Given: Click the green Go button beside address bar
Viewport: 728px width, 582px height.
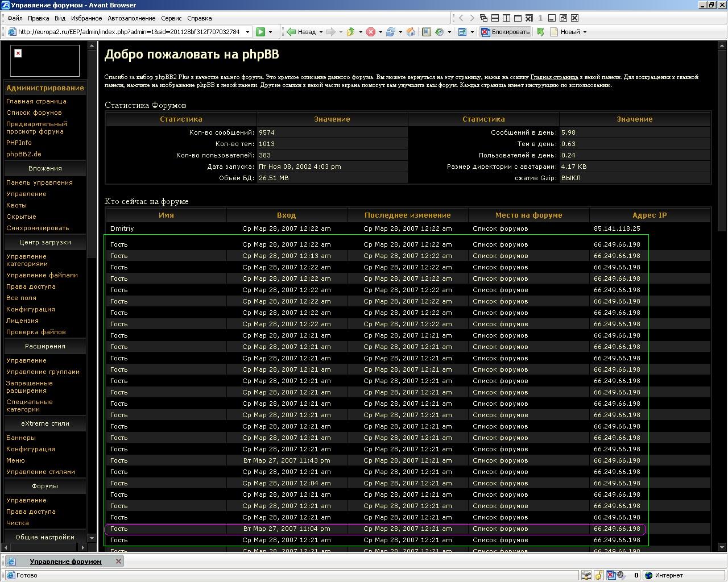Looking at the screenshot, I should (260, 32).
